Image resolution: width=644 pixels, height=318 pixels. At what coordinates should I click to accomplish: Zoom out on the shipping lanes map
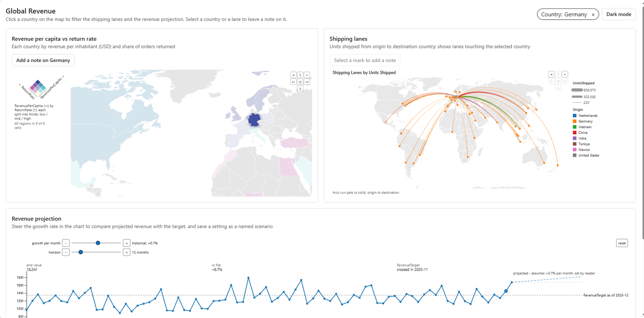[565, 74]
